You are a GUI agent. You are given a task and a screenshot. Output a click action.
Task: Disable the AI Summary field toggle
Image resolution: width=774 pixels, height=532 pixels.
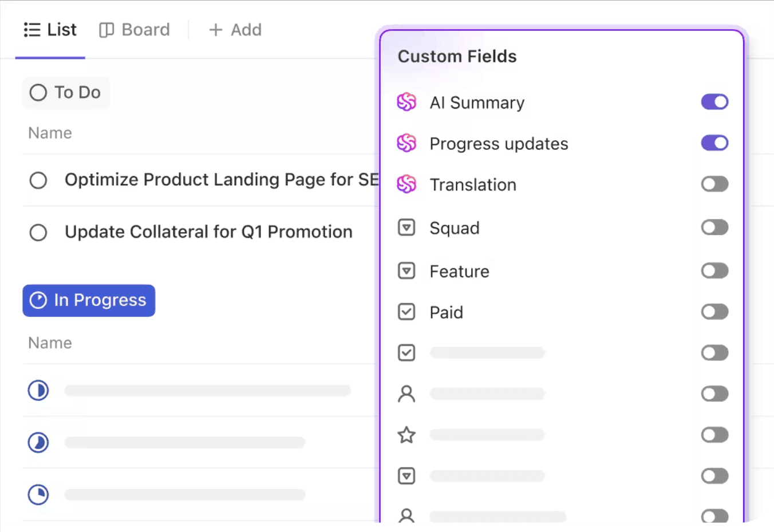(714, 102)
